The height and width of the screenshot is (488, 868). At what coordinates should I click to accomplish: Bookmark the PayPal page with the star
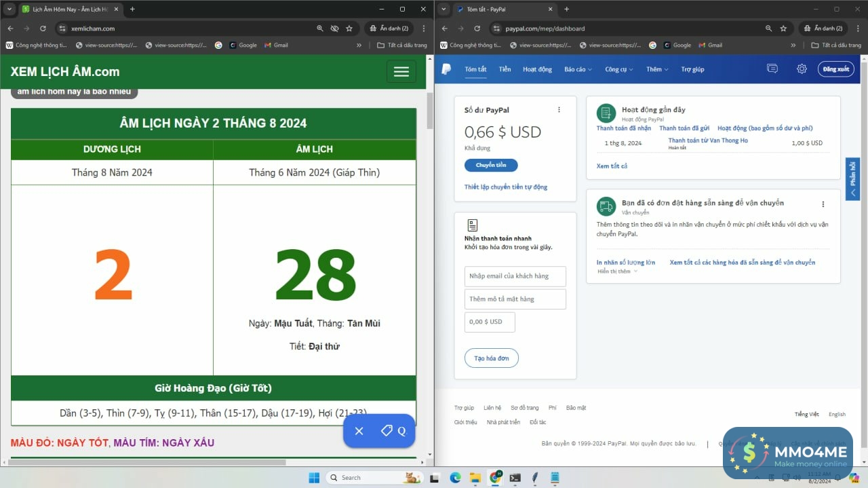point(783,29)
